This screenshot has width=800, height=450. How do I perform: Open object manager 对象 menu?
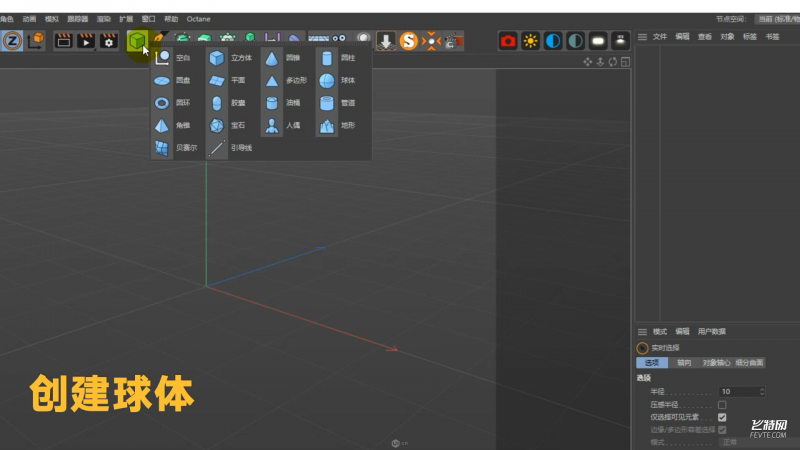pyautogui.click(x=727, y=37)
